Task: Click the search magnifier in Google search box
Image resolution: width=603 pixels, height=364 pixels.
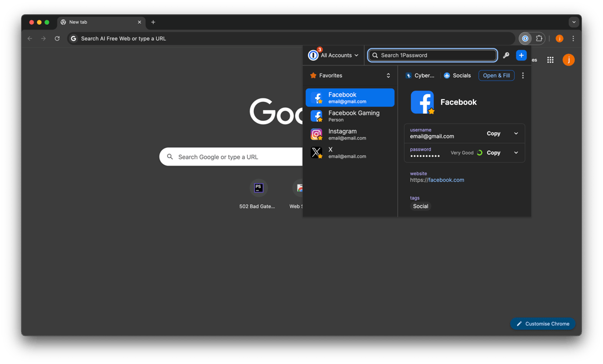Action: (x=170, y=157)
